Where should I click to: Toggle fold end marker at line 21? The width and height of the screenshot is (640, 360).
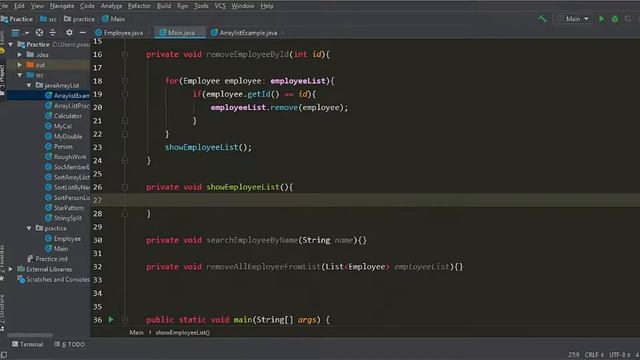pyautogui.click(x=125, y=121)
